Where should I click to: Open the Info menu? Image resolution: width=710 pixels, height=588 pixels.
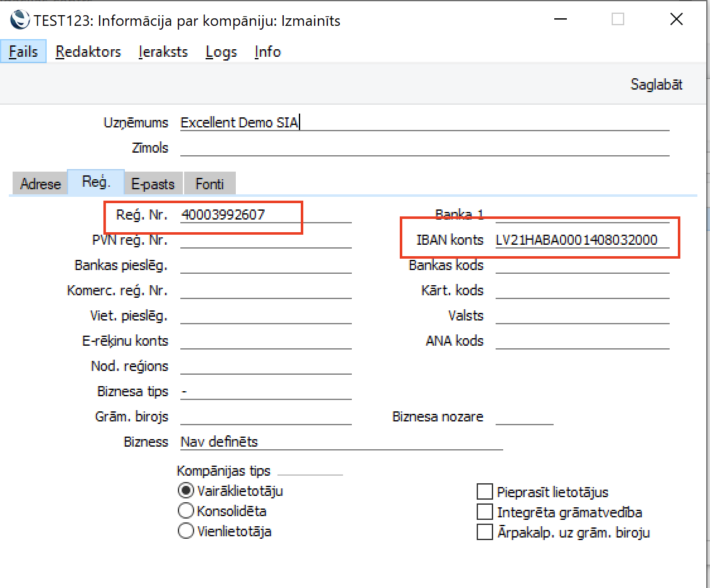coord(267,52)
